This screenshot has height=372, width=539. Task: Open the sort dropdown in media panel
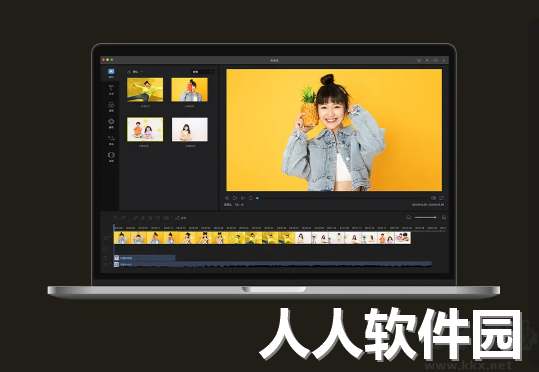[202, 72]
